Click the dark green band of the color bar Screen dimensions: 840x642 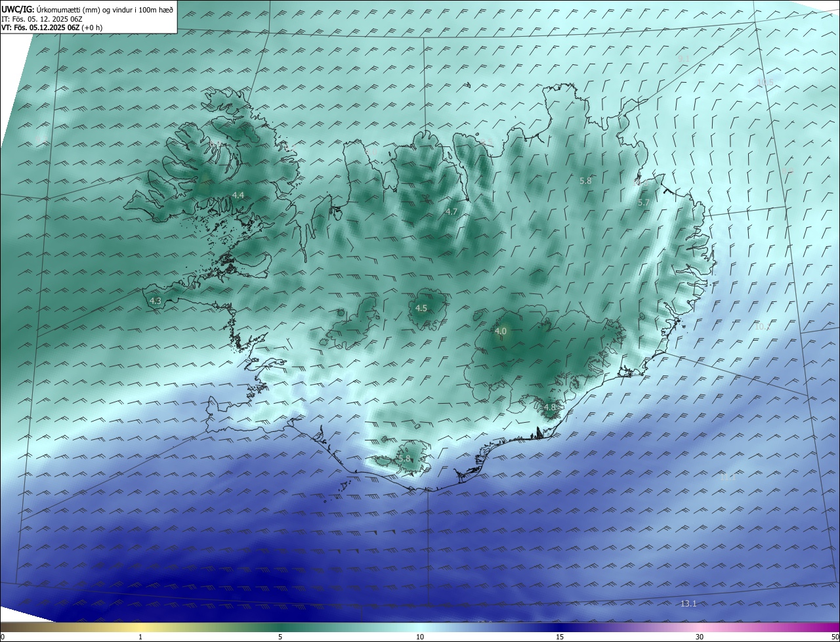point(280,627)
